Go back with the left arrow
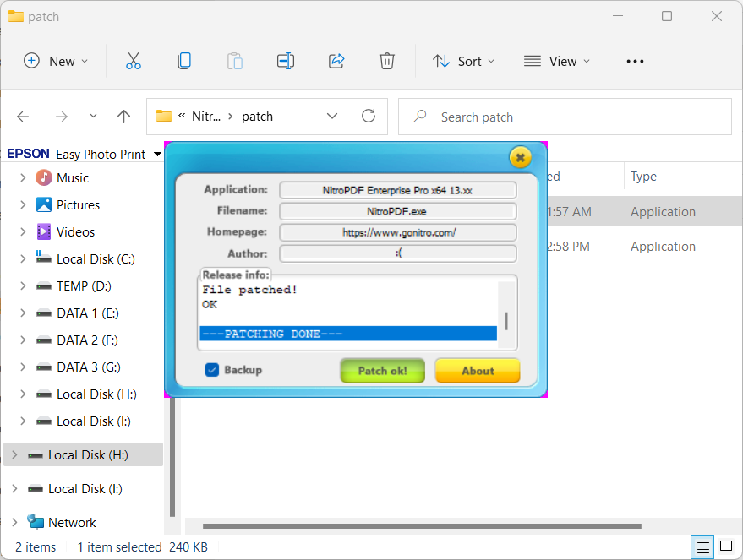Screen dimensions: 743x560 coord(23,117)
